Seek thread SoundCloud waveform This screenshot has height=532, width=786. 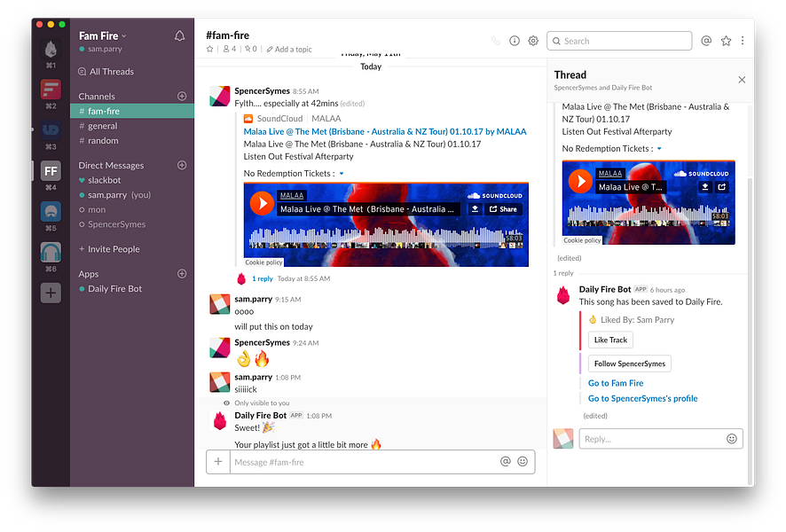[x=648, y=216]
